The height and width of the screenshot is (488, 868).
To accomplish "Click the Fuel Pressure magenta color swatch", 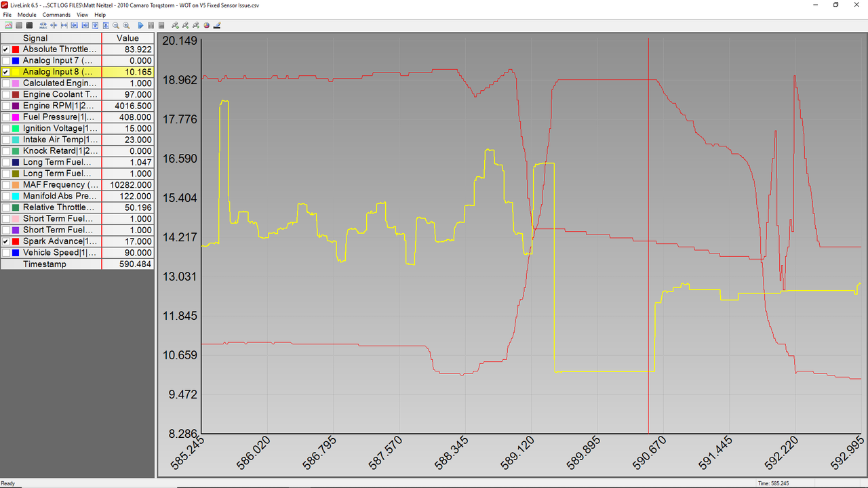I will tap(16, 117).
